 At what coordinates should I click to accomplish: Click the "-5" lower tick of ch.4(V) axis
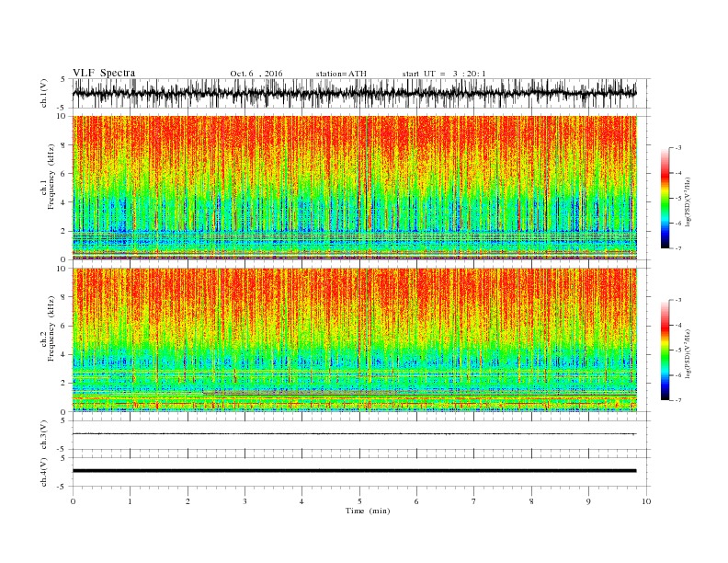click(62, 487)
